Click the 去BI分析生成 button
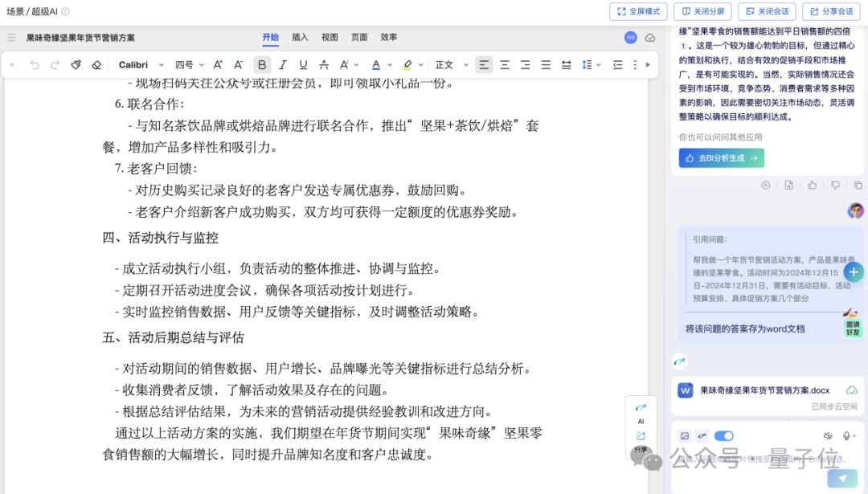Image resolution: width=868 pixels, height=494 pixels. (x=719, y=157)
